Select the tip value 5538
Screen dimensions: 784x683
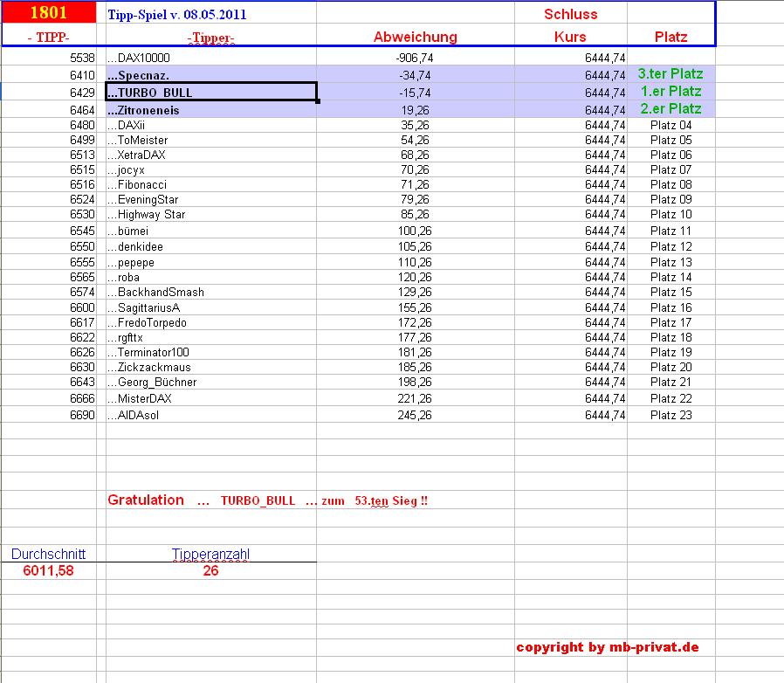(x=82, y=58)
